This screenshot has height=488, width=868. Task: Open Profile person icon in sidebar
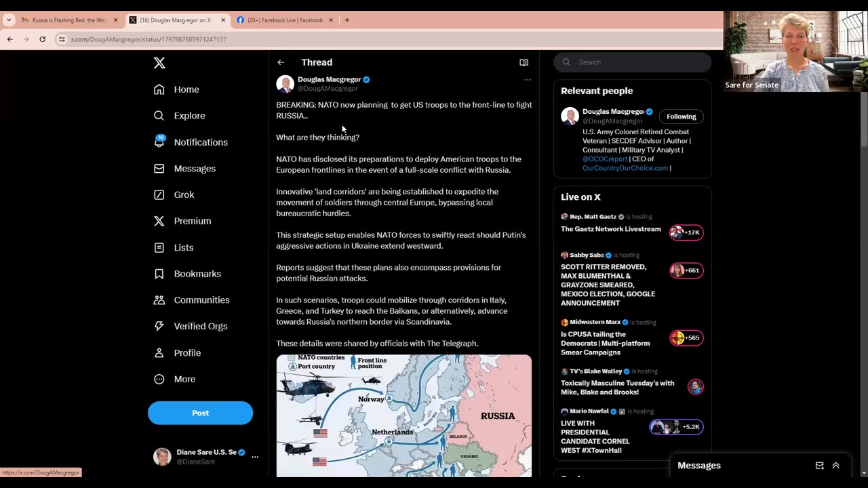(x=159, y=352)
